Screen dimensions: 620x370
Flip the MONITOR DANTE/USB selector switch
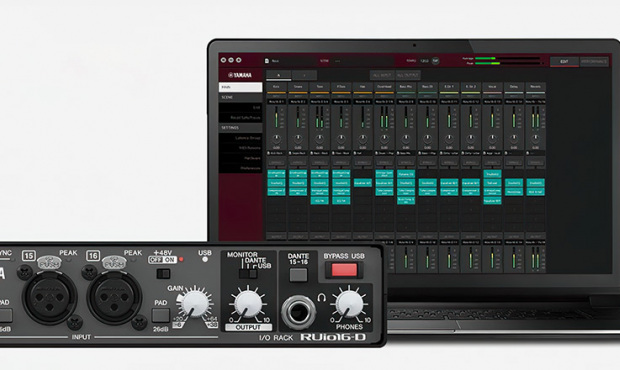[x=248, y=274]
